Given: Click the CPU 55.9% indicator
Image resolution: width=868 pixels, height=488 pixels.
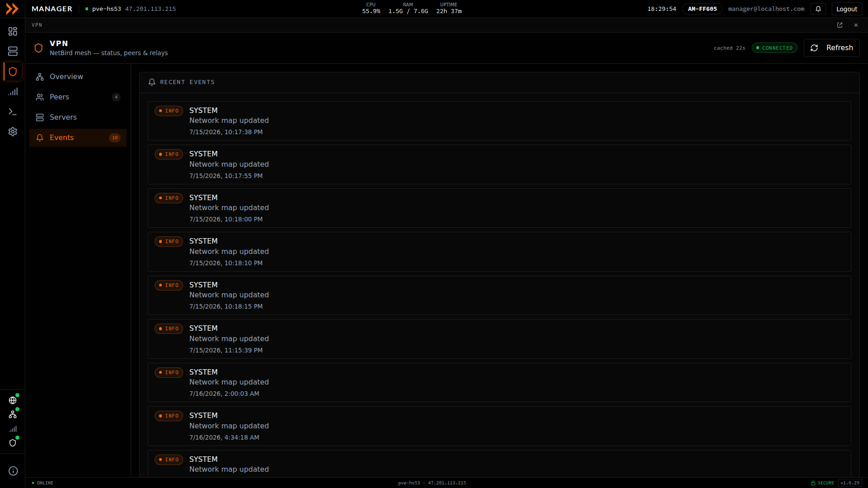Looking at the screenshot, I should 371,8.
